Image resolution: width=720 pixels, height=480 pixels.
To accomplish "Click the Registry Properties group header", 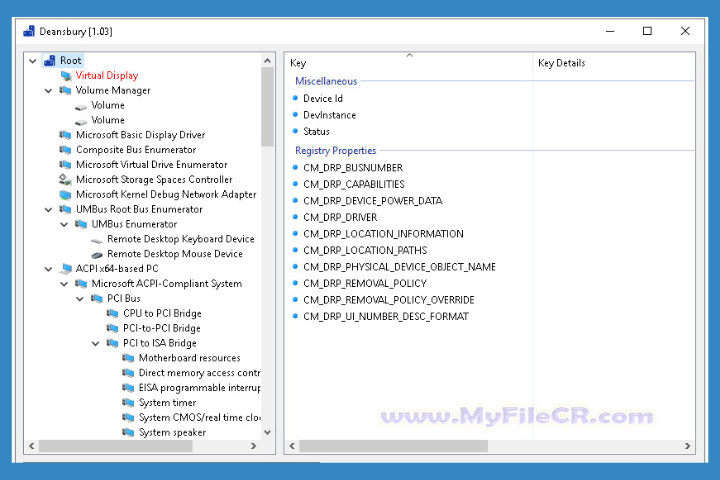I will tap(335, 151).
